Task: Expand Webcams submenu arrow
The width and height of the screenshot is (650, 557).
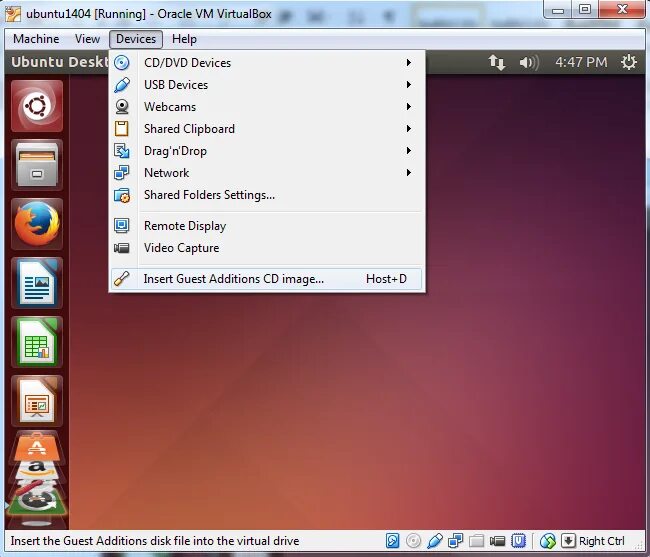Action: (x=409, y=107)
